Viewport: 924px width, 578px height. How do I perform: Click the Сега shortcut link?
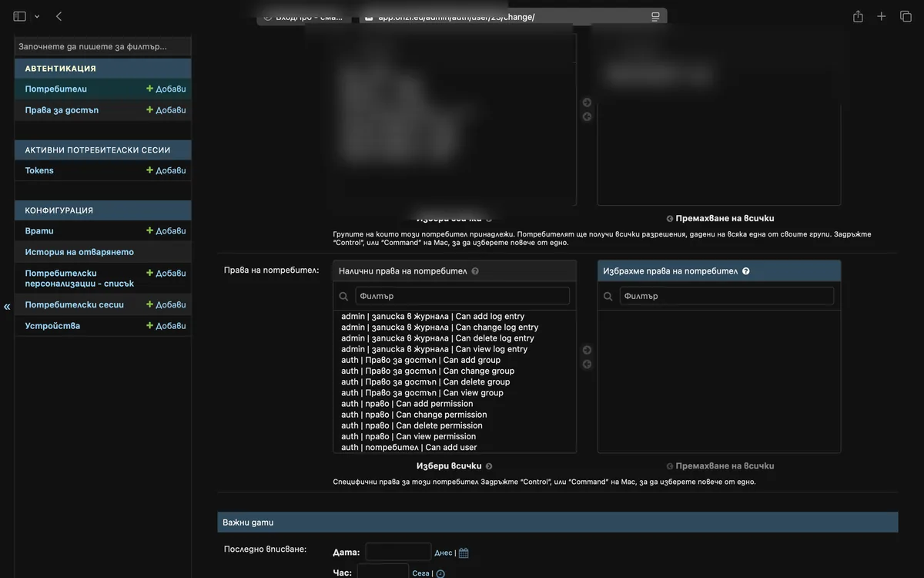420,573
